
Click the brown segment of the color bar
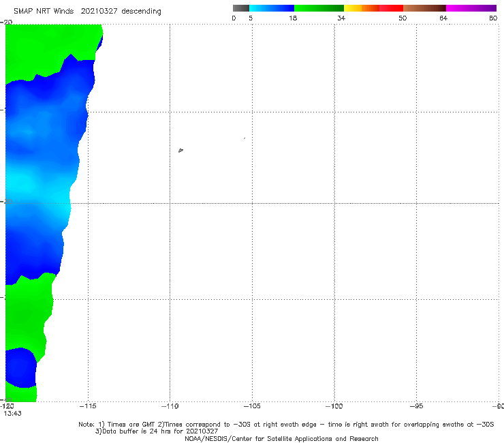[x=424, y=8]
